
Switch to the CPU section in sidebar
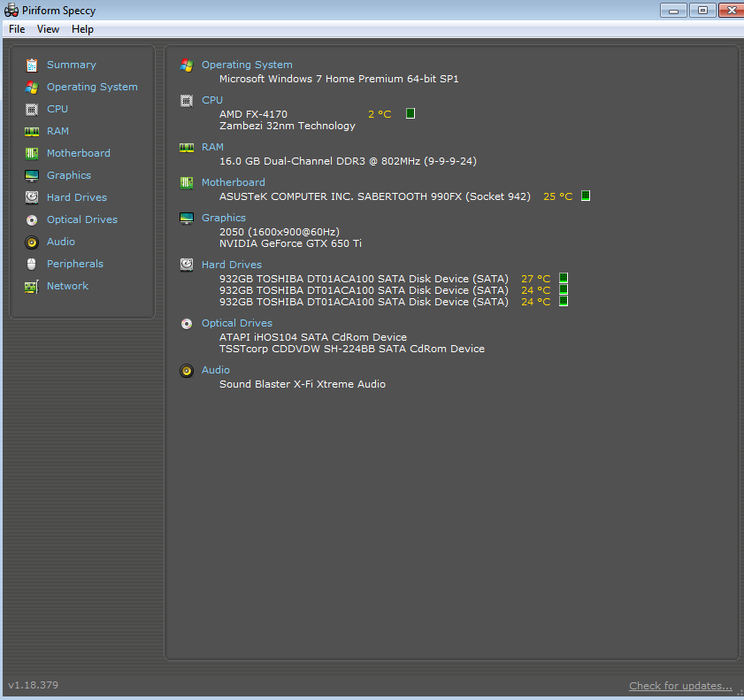point(58,109)
